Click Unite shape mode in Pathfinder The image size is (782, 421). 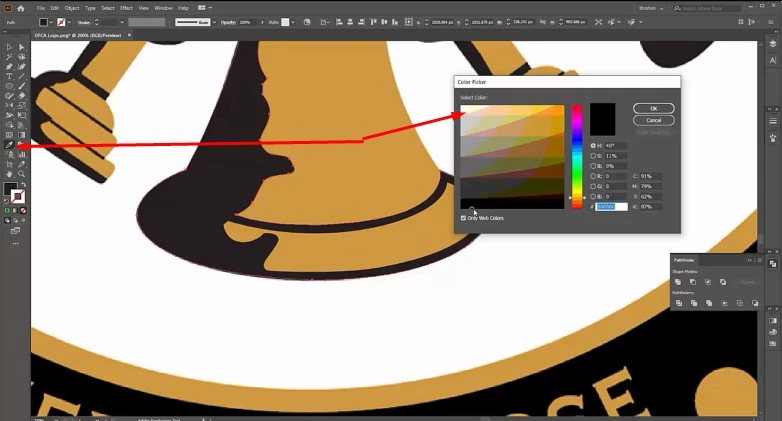pos(678,282)
